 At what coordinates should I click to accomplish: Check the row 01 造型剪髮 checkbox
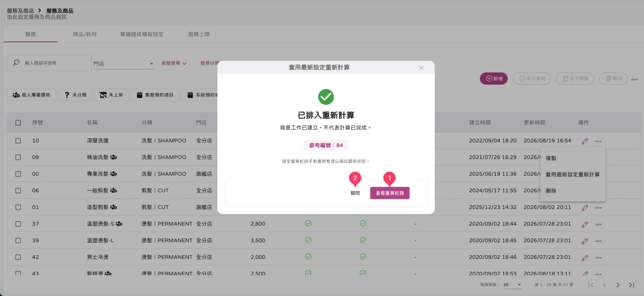pos(18,207)
